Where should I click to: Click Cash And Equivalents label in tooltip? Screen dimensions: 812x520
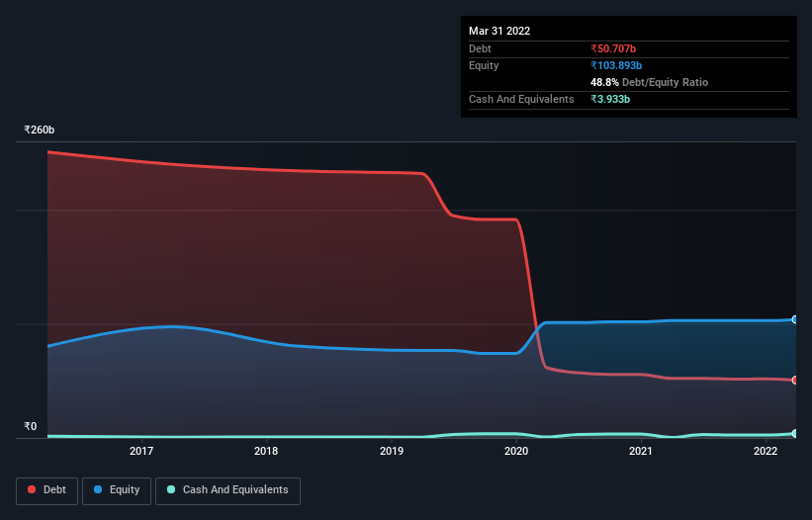point(521,99)
